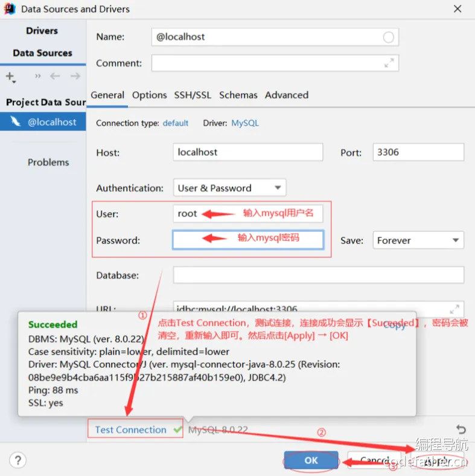This screenshot has width=475, height=476.
Task: Click the 'Ping: 88 ms' line
Action: 53,390
